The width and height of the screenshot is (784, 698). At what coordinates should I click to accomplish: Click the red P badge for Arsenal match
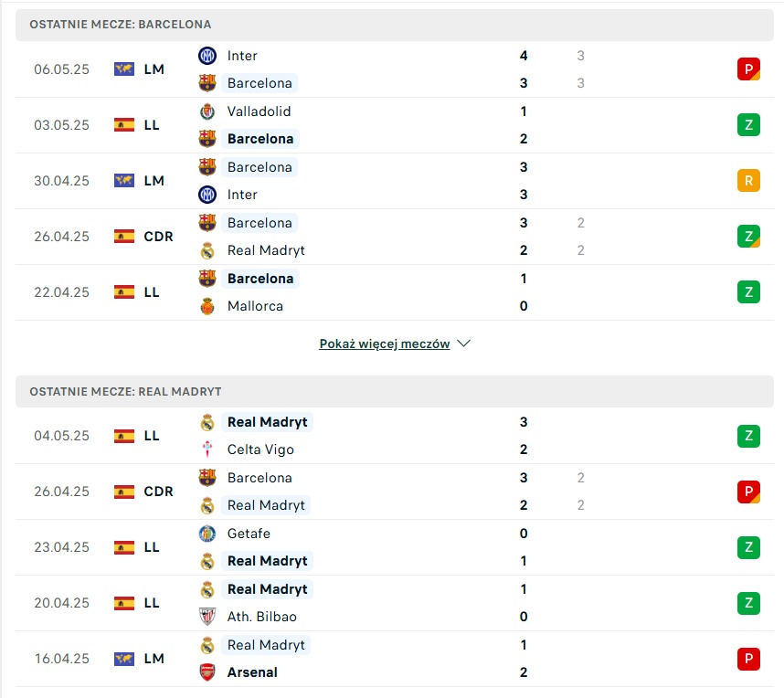point(748,659)
